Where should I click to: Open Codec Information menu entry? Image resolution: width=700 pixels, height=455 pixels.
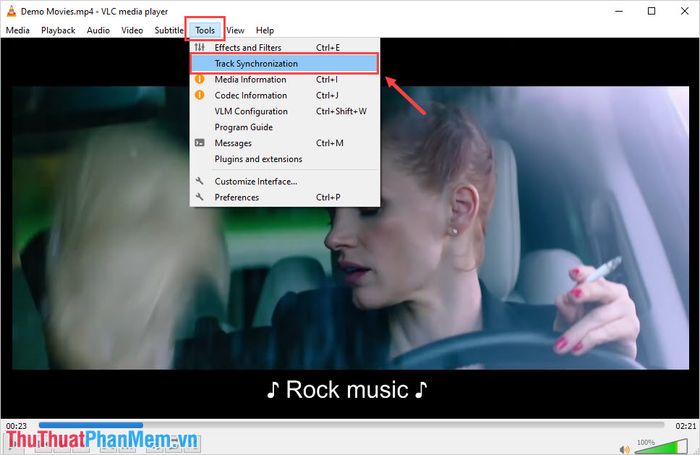point(285,96)
